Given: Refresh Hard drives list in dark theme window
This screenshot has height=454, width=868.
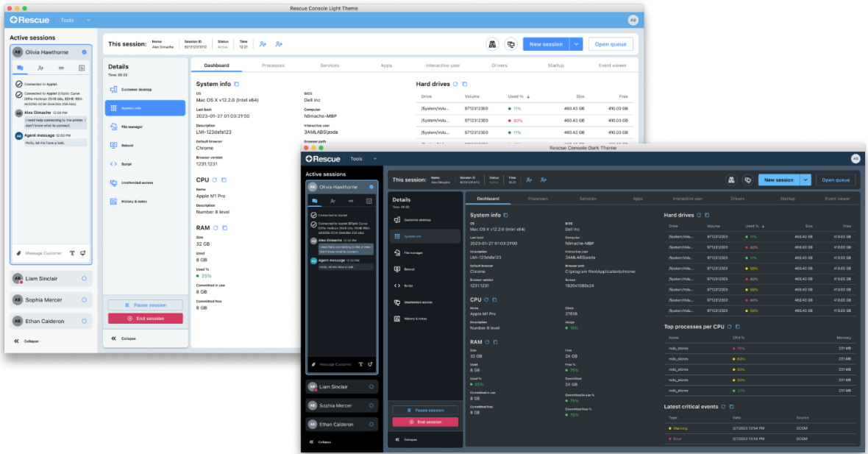Looking at the screenshot, I should point(699,215).
